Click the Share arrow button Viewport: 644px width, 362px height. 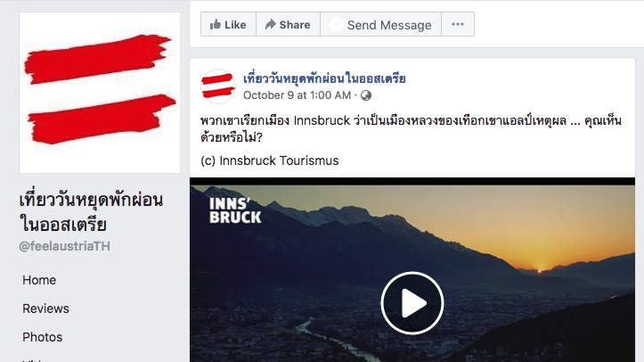pos(288,25)
